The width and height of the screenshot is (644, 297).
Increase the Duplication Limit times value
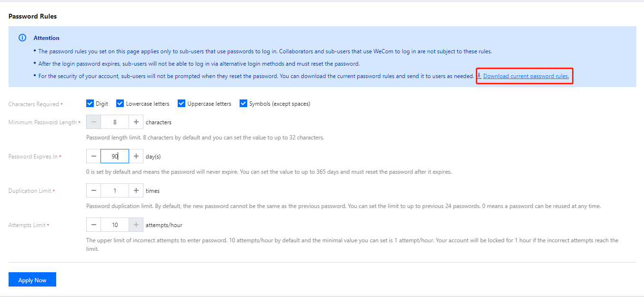(x=136, y=191)
